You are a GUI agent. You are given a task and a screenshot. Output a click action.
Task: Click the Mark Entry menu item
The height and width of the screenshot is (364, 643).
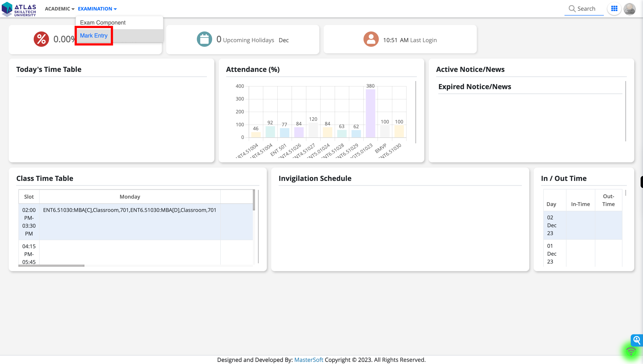(x=94, y=36)
